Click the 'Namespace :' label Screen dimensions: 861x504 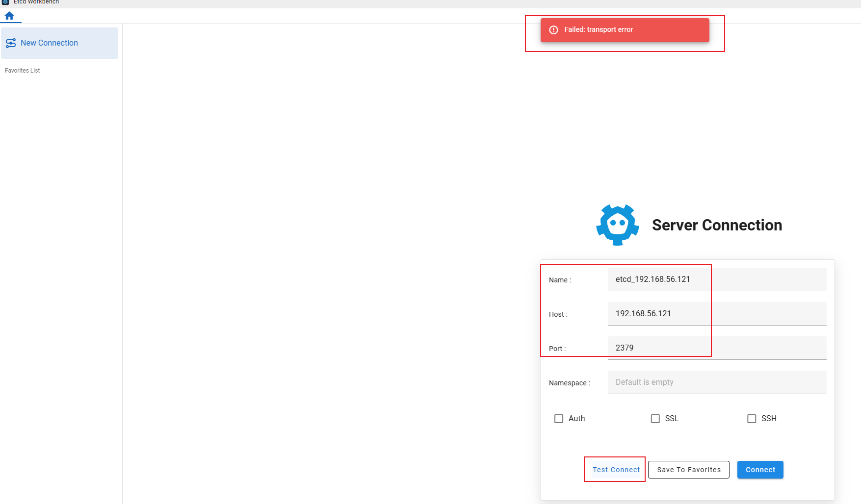click(x=570, y=383)
